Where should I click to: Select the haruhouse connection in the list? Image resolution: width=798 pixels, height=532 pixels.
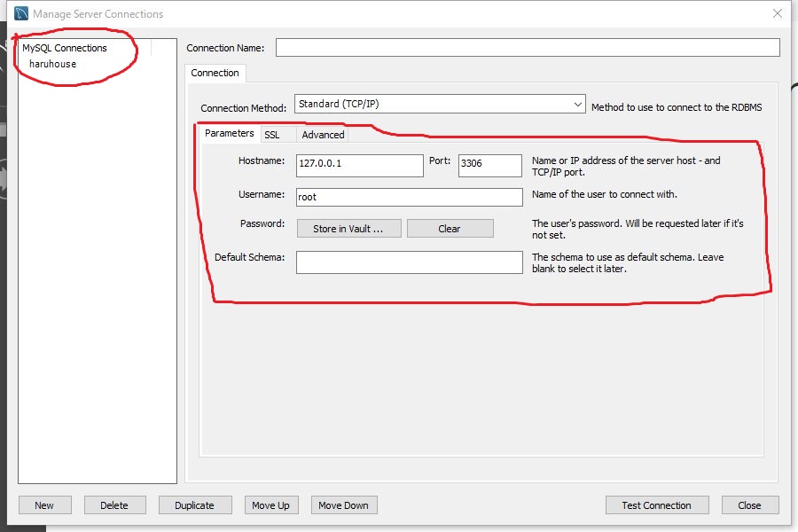(x=53, y=64)
